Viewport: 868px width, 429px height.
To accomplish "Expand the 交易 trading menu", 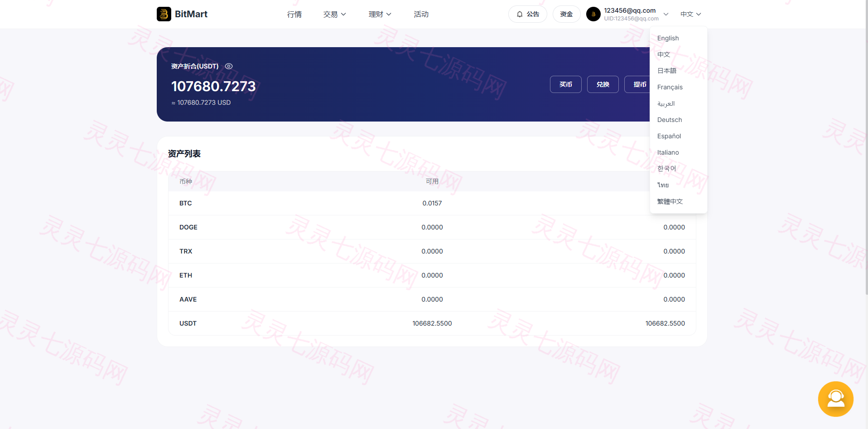I will point(334,15).
